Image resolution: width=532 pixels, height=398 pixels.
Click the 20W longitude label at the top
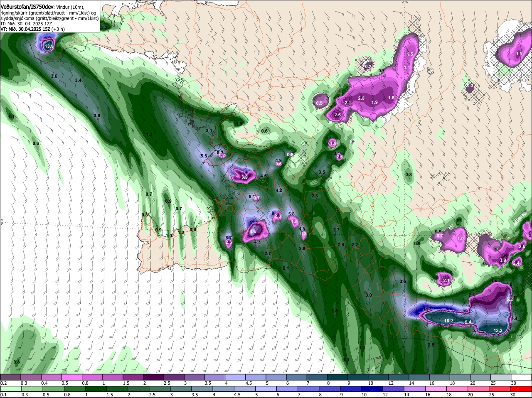coord(405,2)
